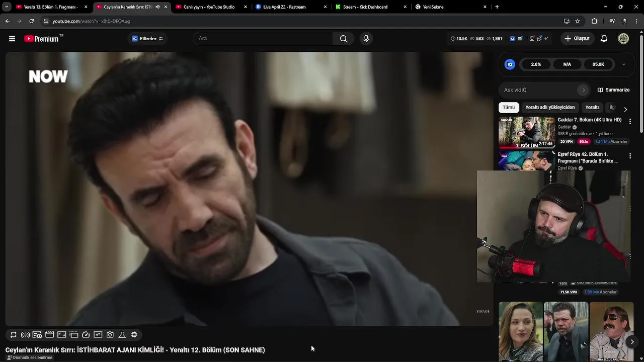Open a new browser tab with plus
Screen dimensions: 644x362
click(x=497, y=7)
